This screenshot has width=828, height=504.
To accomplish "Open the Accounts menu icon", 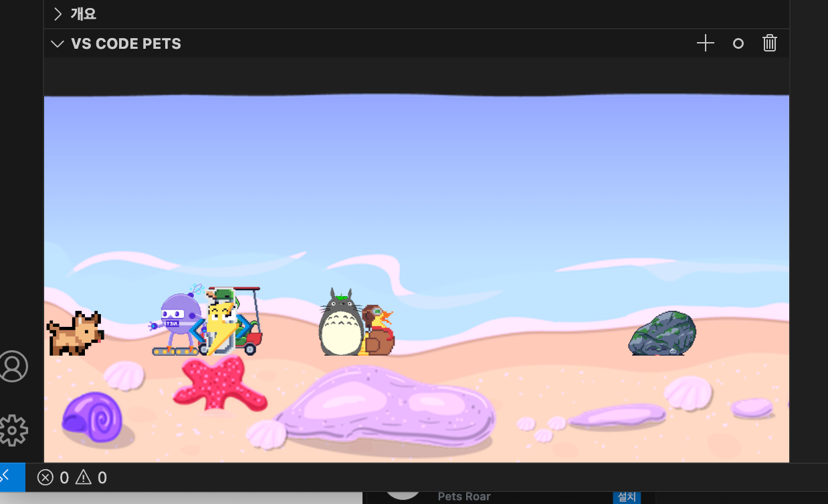I will point(13,366).
